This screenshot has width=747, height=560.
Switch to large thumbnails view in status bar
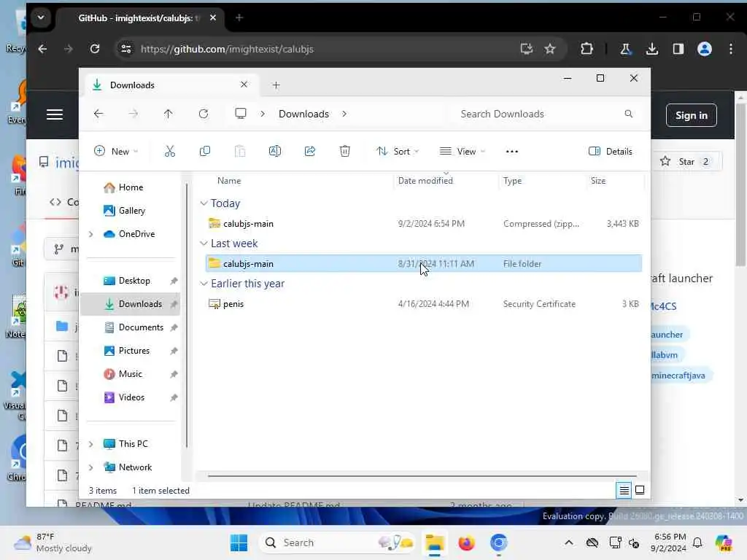point(640,490)
